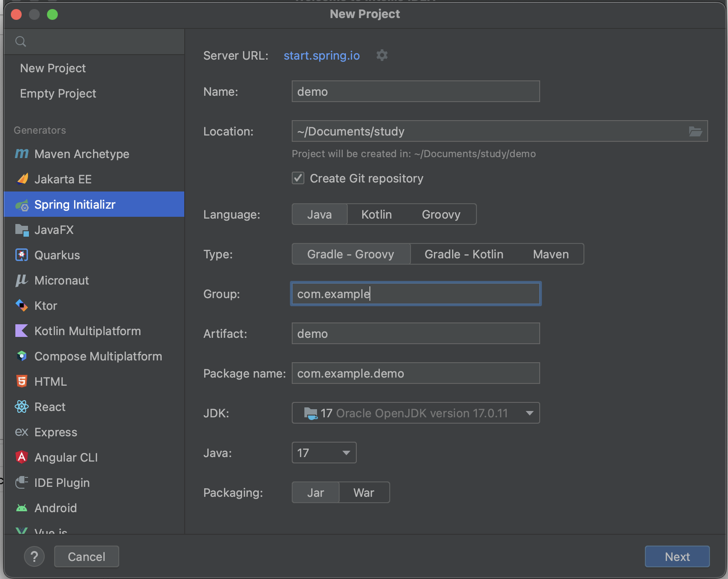Click into the Artifact field
Screen dimensions: 728x579
[415, 334]
